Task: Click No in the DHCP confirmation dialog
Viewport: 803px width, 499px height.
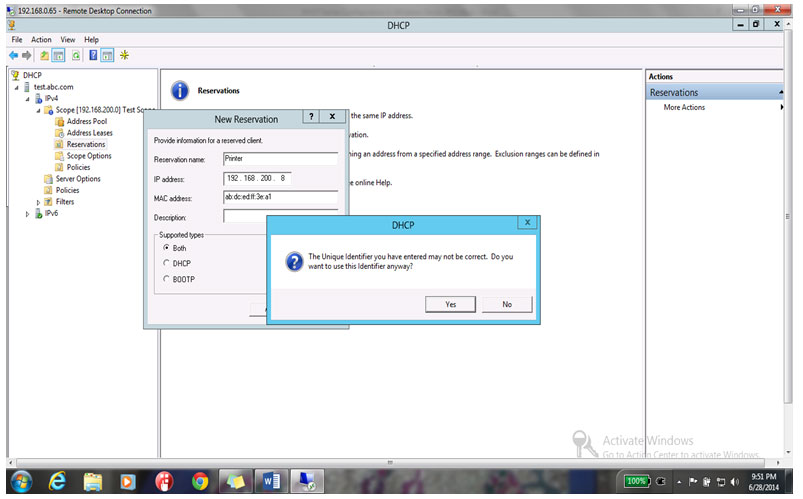Action: (507, 304)
